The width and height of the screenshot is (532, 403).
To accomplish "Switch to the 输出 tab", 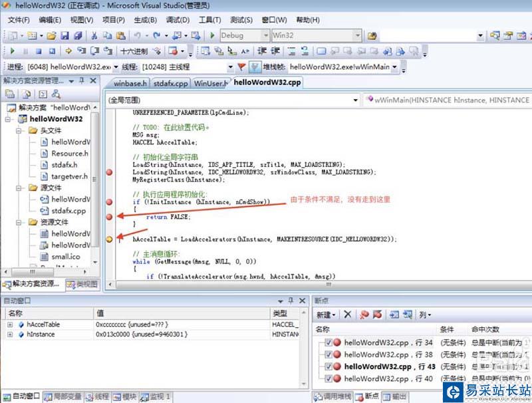I will tap(394, 396).
